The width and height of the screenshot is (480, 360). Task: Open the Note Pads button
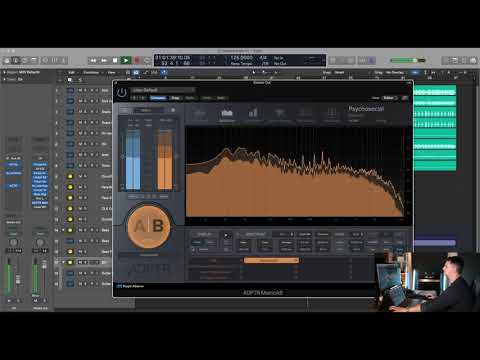point(455,60)
